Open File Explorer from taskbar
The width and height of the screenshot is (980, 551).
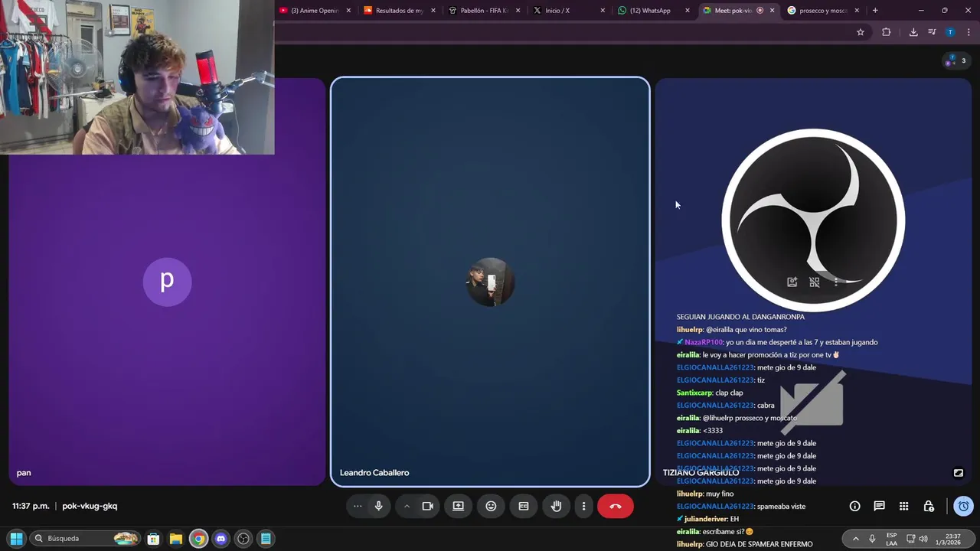click(x=175, y=539)
